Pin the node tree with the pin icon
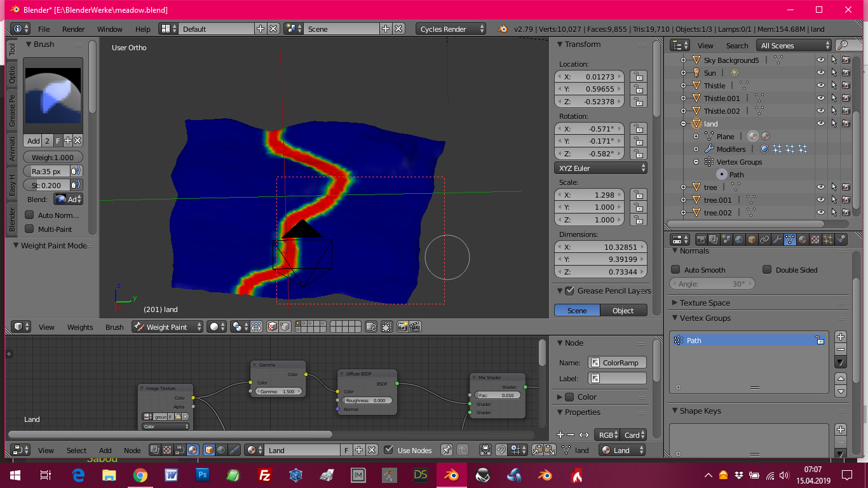The width and height of the screenshot is (868, 488). [x=447, y=450]
